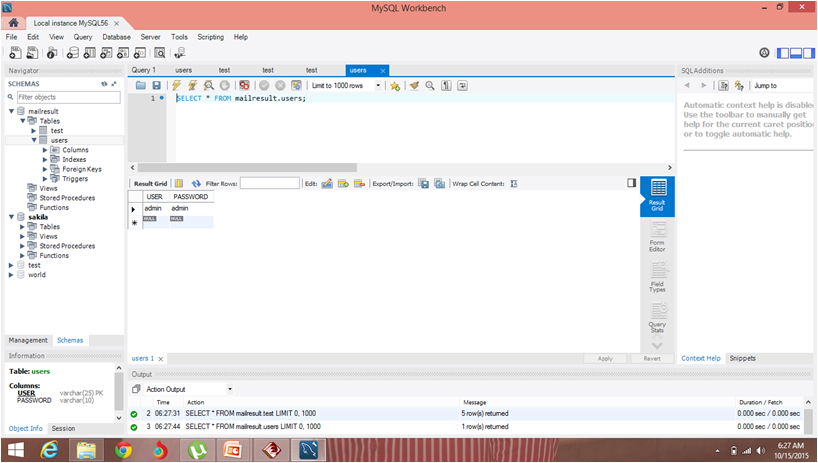
Task: Expand Foreign Keys under users
Action: click(x=45, y=169)
